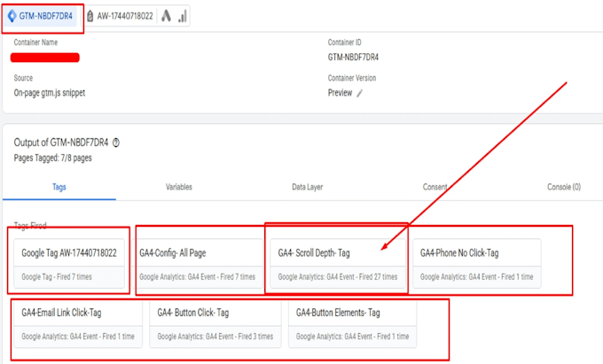This screenshot has width=603, height=364.
Task: Click 'Fired 27 times' under Scroll Depth tag
Action: point(378,277)
